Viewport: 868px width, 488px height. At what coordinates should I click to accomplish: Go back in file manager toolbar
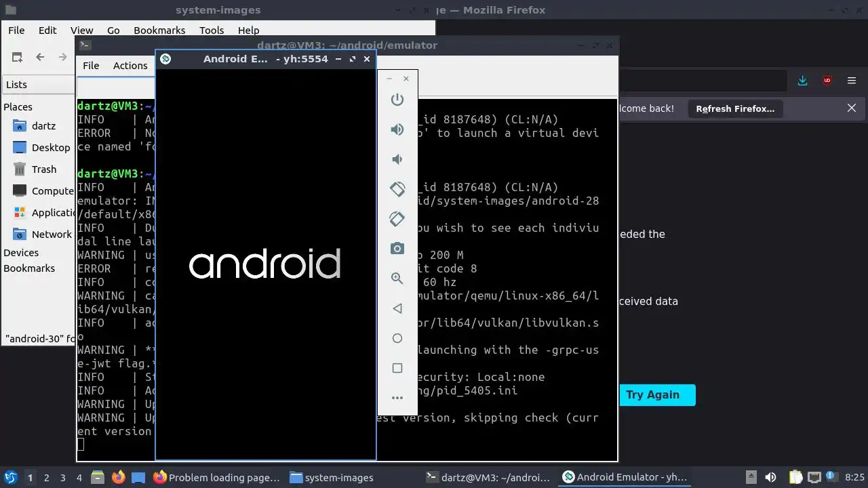click(x=40, y=58)
